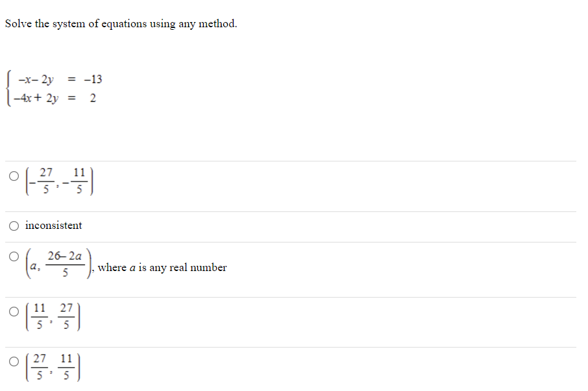588x391 pixels.
Task: Select the "inconsistent" answer option
Action: click(x=12, y=226)
